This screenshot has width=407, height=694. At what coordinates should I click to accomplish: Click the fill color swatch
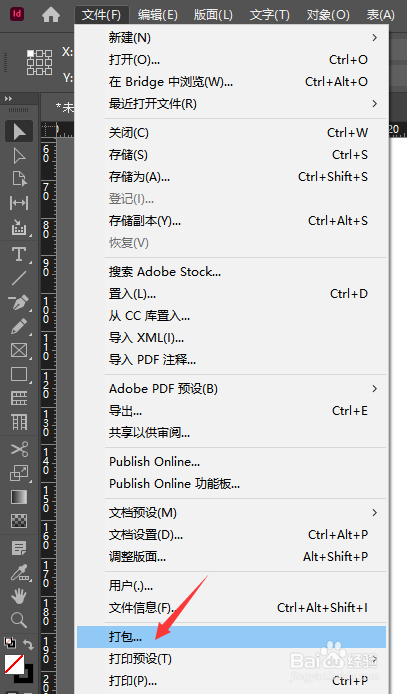click(14, 664)
